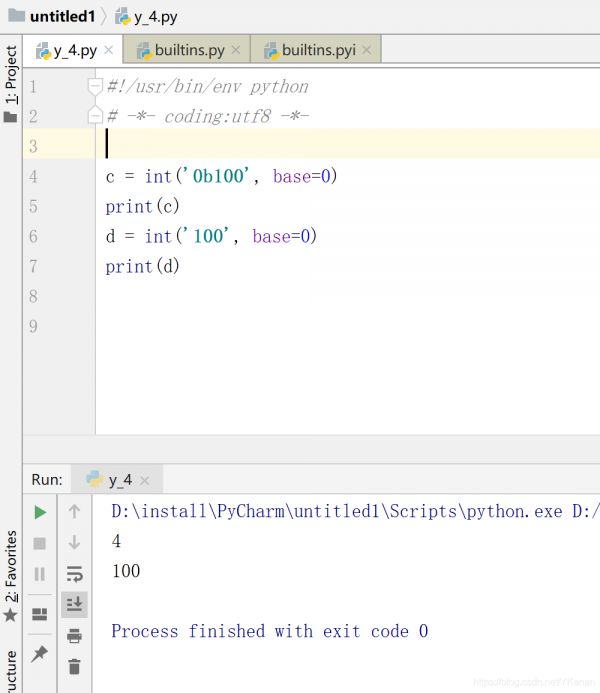
Task: Toggle Soft-wrap output icon
Action: [x=74, y=574]
